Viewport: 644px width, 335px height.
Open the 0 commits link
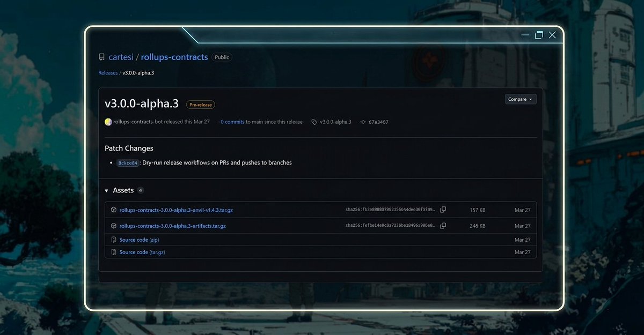pyautogui.click(x=232, y=122)
